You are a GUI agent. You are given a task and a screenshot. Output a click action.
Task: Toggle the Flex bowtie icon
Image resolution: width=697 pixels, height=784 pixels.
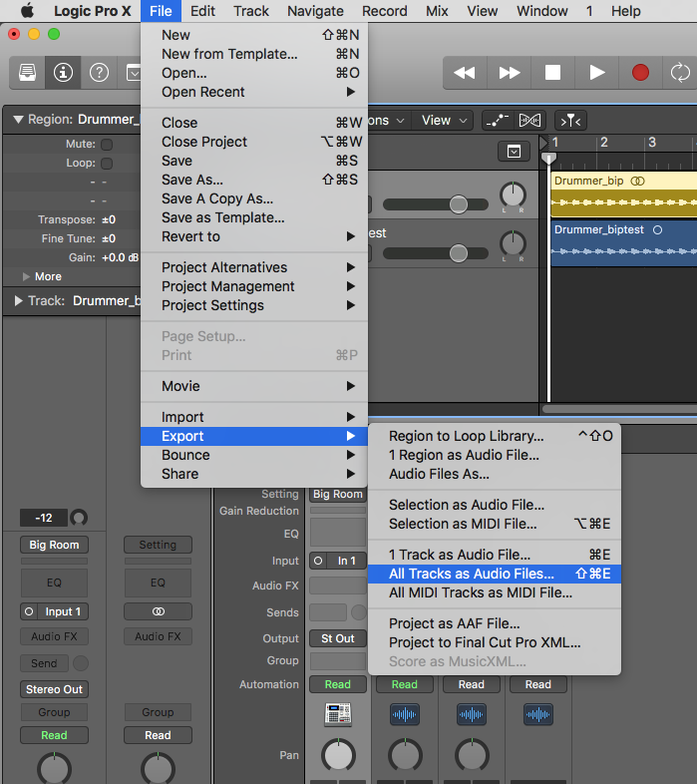point(530,121)
